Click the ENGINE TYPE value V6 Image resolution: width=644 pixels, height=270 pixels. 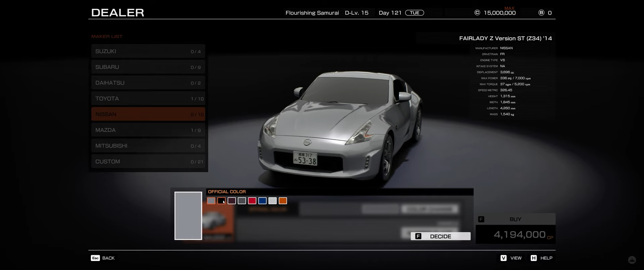coord(502,60)
